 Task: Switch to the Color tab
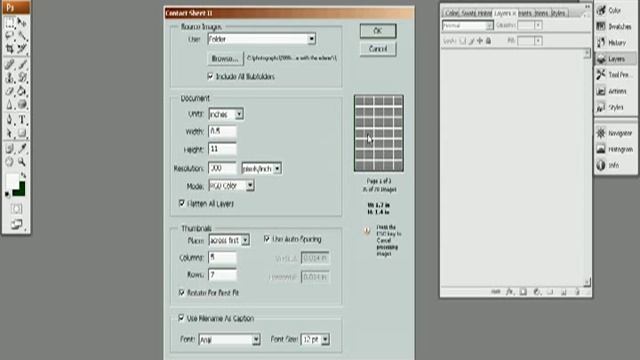pyautogui.click(x=451, y=13)
